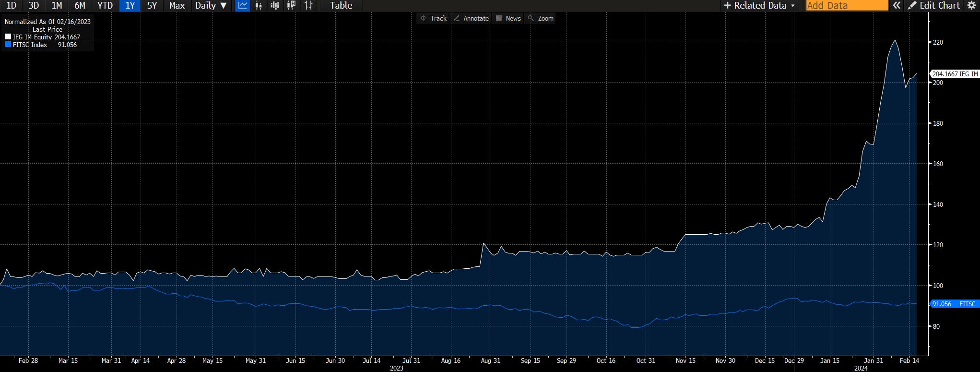The width and height of the screenshot is (980, 372).
Task: Click the Add Data input field
Action: coord(847,6)
